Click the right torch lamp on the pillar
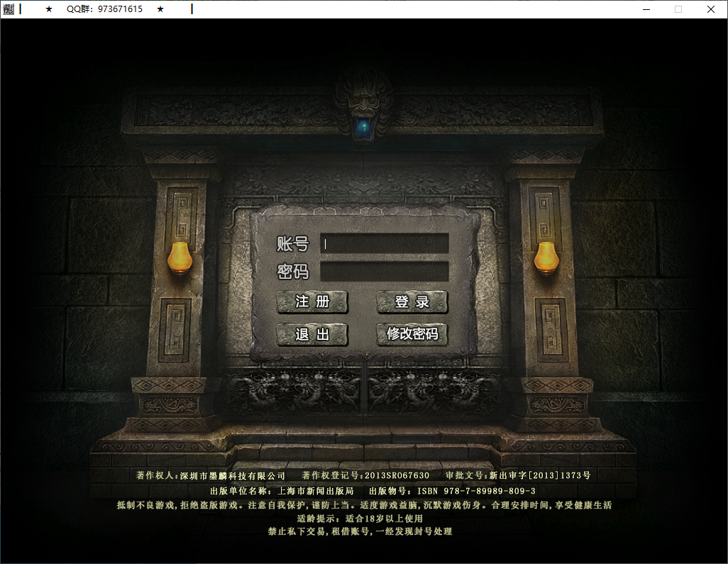728x564 pixels. pyautogui.click(x=547, y=257)
